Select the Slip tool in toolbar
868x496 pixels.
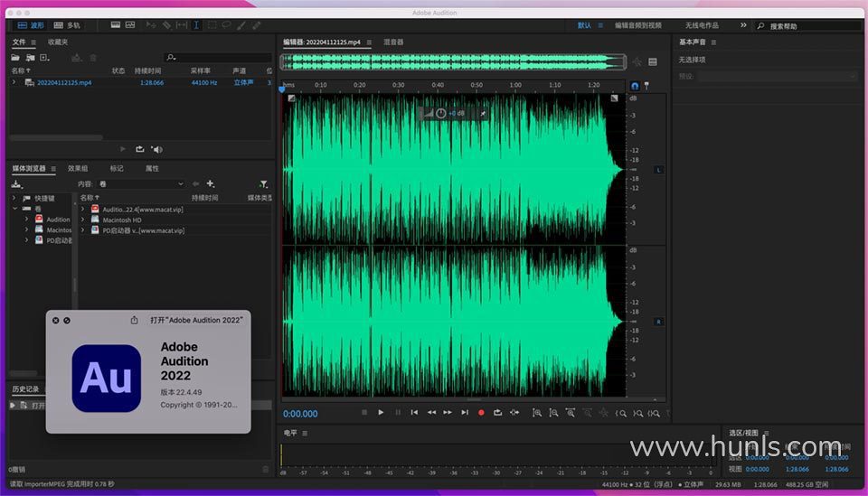coord(181,25)
